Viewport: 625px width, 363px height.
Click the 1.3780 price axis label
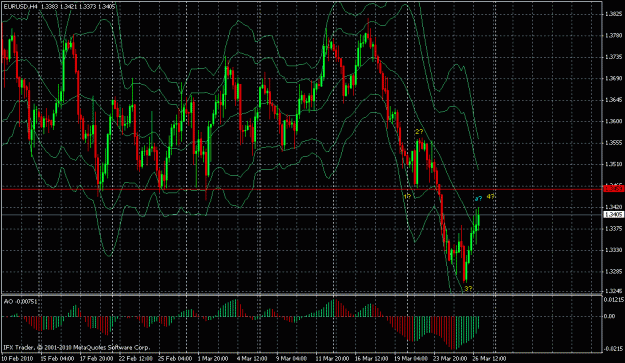point(613,35)
